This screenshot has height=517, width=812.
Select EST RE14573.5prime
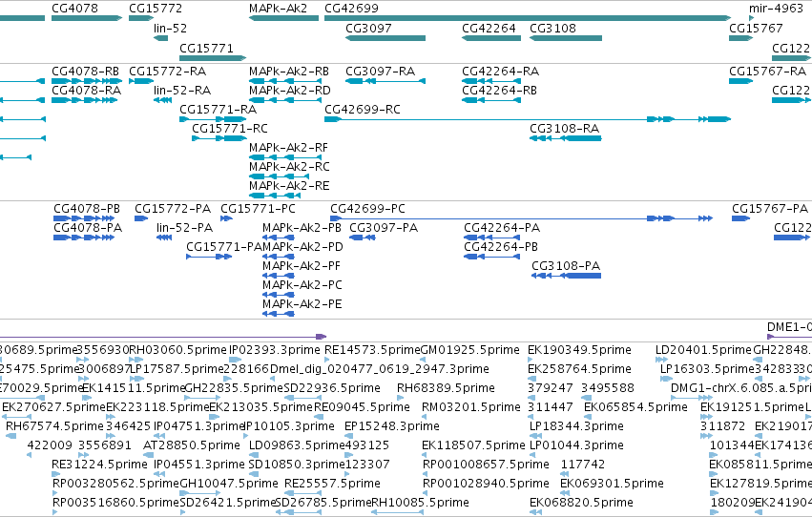pos(372,350)
